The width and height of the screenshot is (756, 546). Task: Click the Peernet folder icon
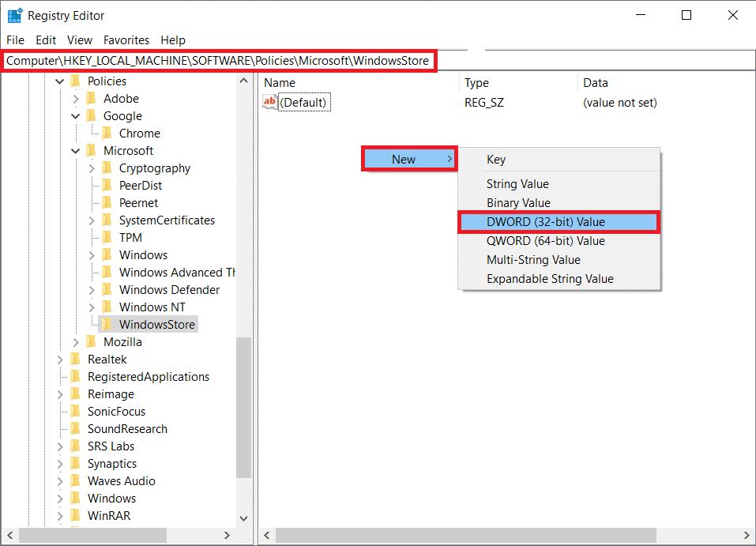(107, 202)
